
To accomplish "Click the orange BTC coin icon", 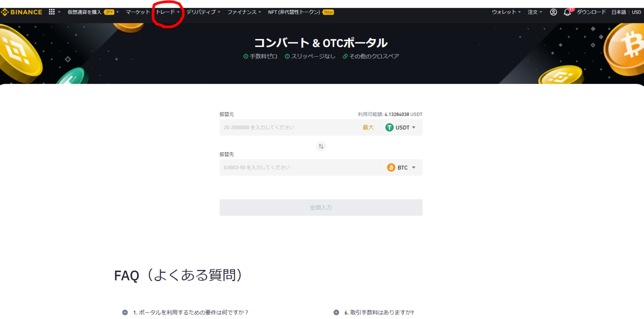I will pos(391,168).
